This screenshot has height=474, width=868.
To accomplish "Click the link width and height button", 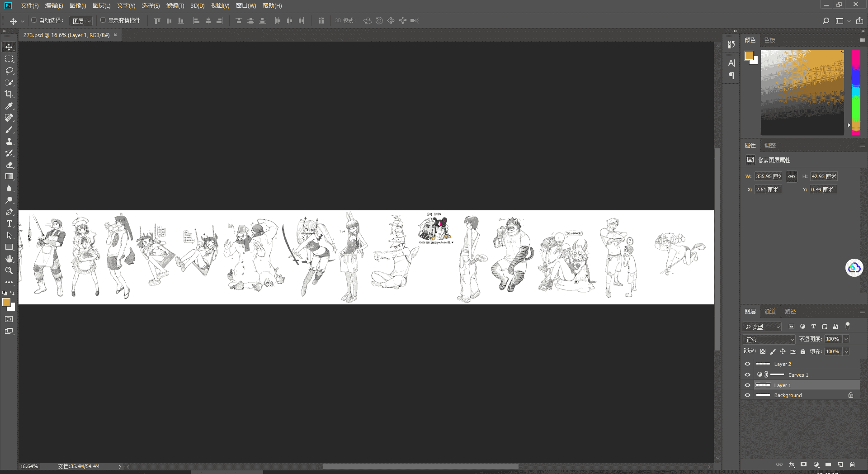I will tap(792, 176).
